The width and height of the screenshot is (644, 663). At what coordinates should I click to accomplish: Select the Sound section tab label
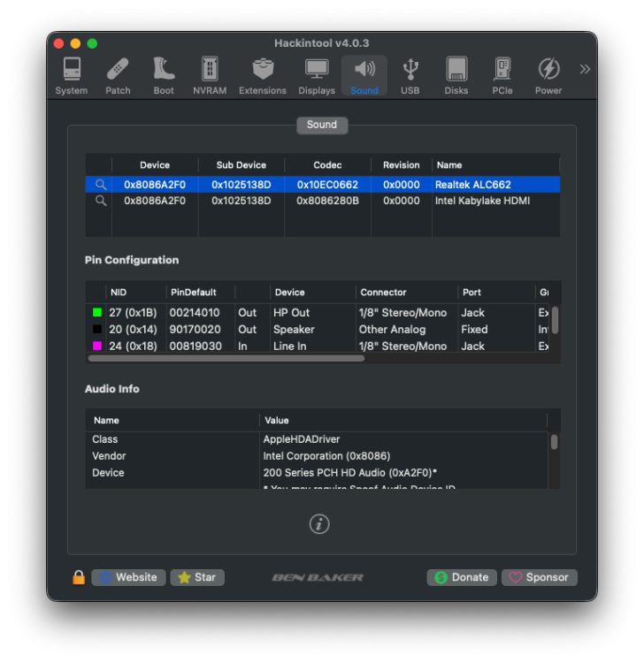pyautogui.click(x=322, y=126)
